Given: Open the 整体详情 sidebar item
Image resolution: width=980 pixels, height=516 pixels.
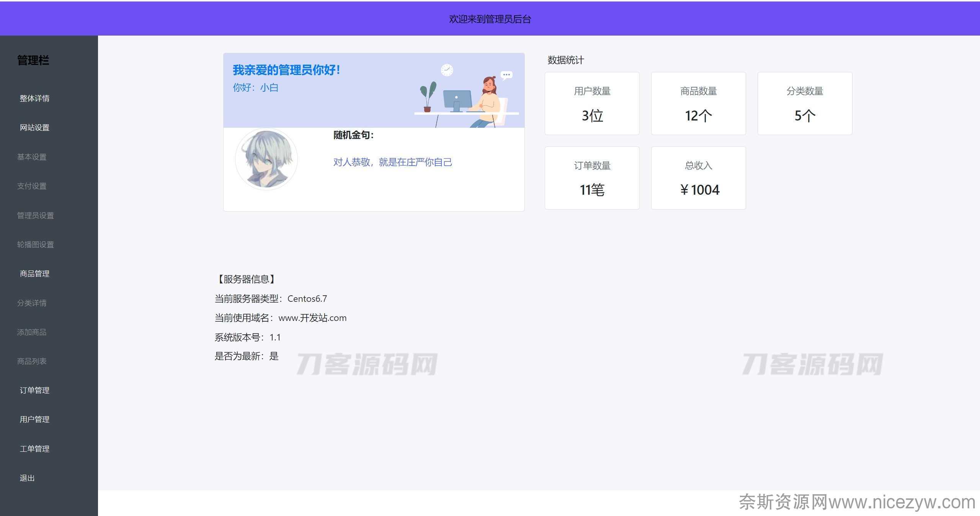Looking at the screenshot, I should pyautogui.click(x=34, y=98).
